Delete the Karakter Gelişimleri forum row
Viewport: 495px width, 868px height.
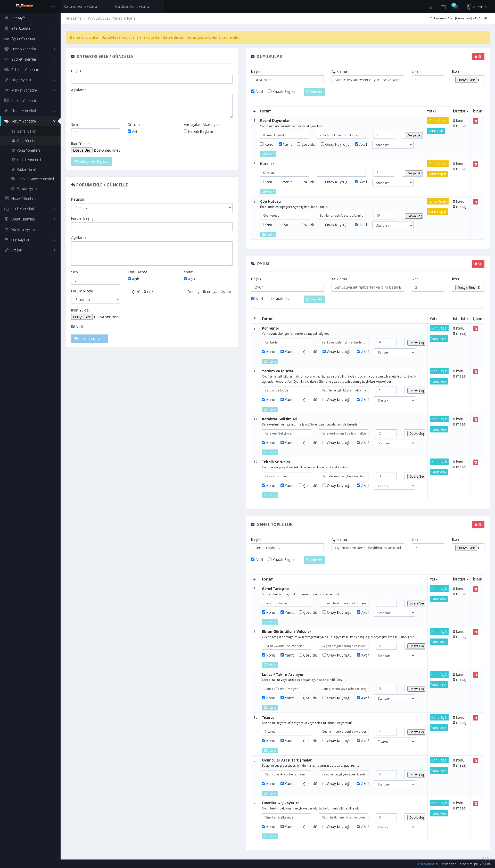475,420
